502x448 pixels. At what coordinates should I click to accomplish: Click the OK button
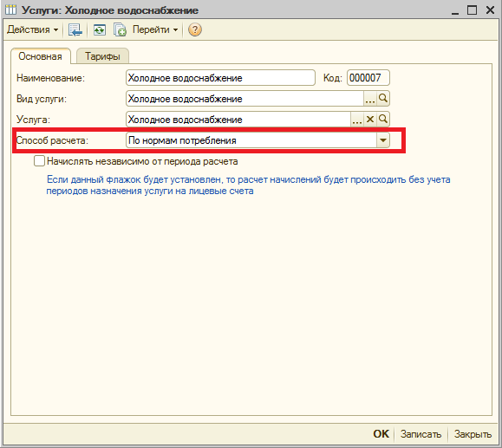click(381, 434)
